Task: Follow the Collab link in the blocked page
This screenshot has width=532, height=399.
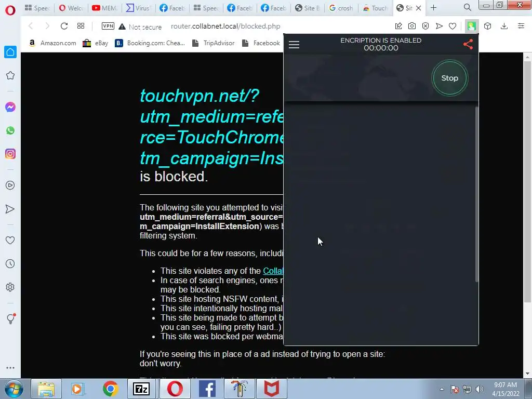Action: point(273,271)
